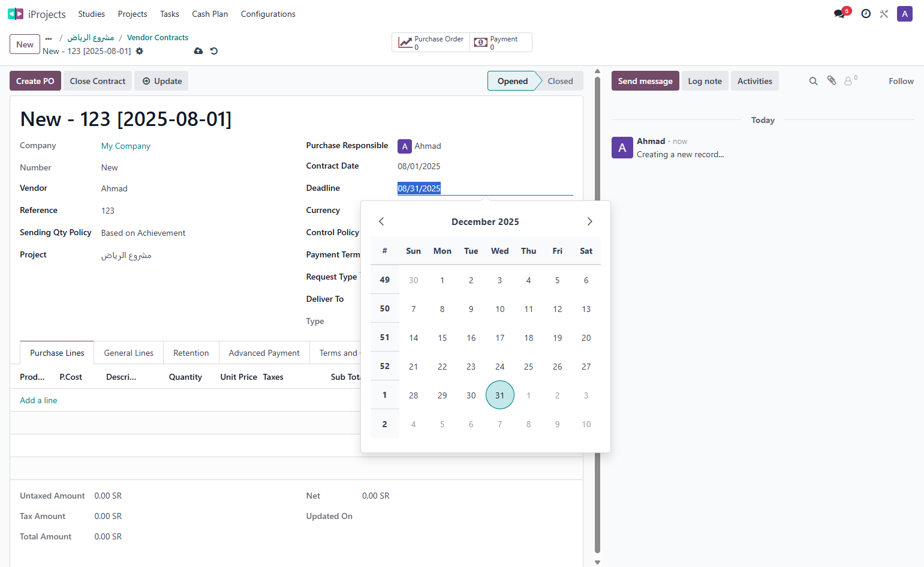Open the Log note composer
The height and width of the screenshot is (567, 924).
point(705,81)
